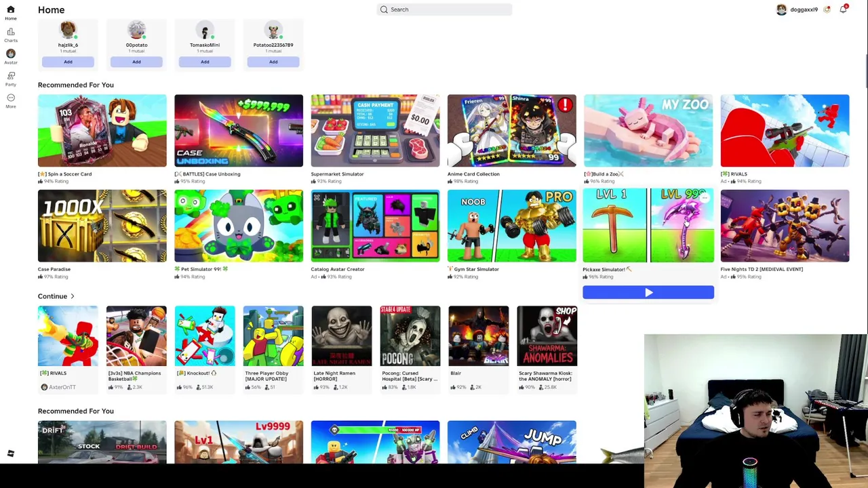This screenshot has width=868, height=488.
Task: Continue NBA Champions Basketball game
Action: 136,336
